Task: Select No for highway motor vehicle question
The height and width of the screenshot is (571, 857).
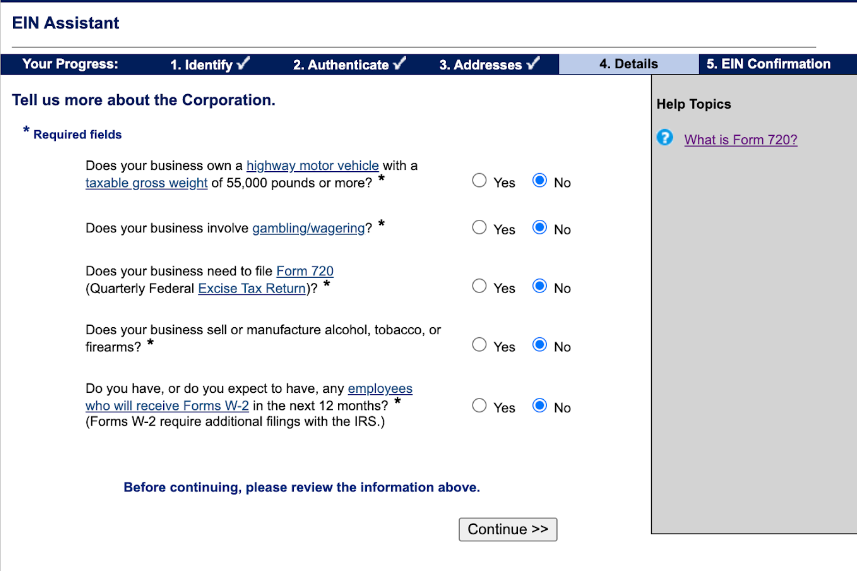Action: [x=540, y=181]
